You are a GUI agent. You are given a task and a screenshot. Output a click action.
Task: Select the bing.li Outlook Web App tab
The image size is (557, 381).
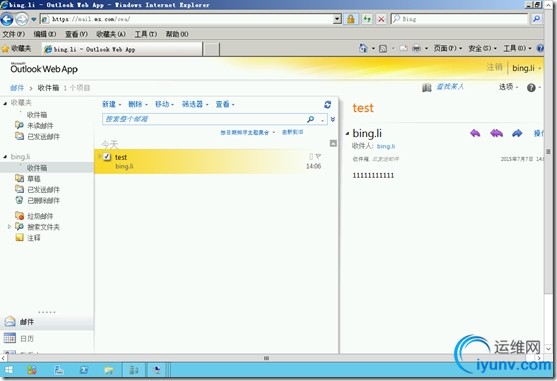(x=122, y=49)
